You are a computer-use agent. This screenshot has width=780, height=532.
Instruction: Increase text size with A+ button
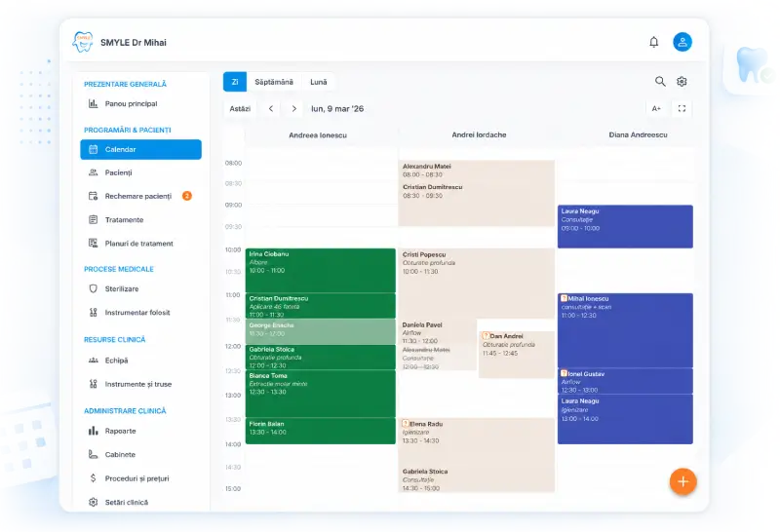656,108
